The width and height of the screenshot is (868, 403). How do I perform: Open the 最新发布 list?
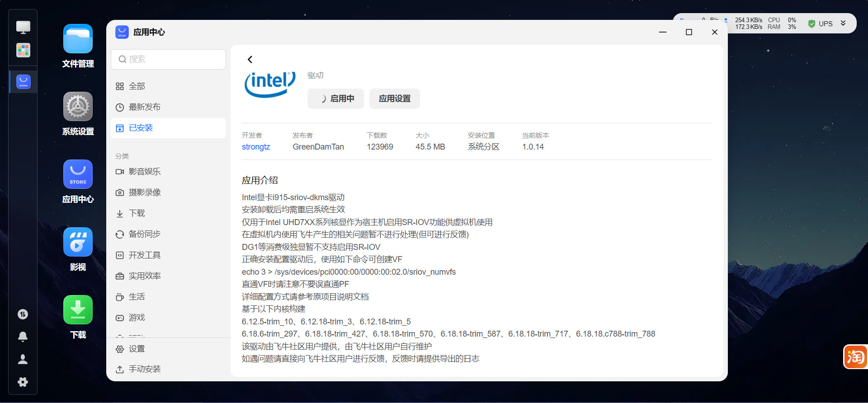[x=168, y=107]
